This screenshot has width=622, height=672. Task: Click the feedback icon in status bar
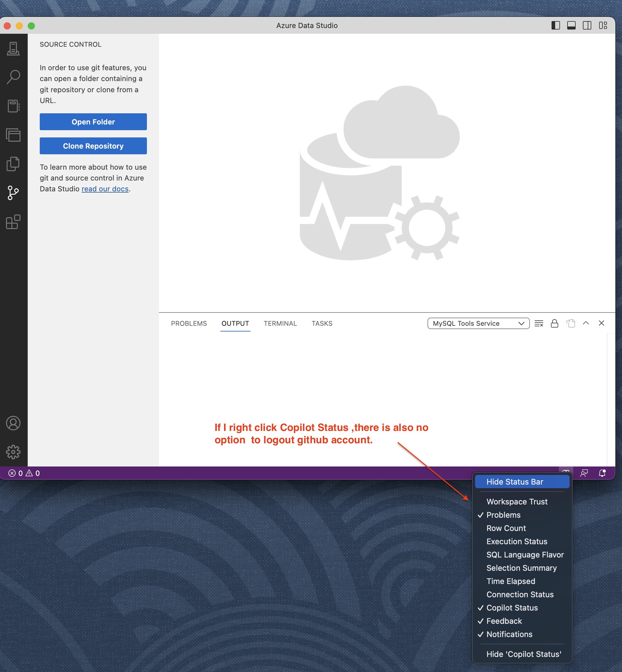pyautogui.click(x=584, y=473)
